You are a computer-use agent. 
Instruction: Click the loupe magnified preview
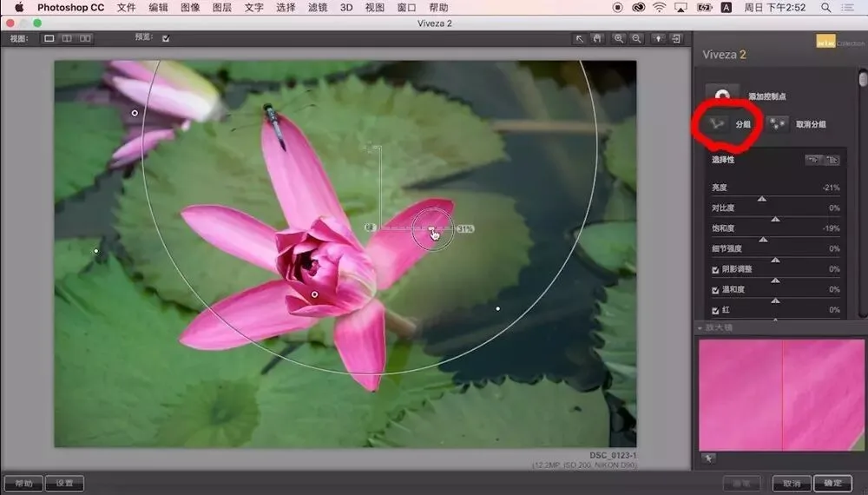[x=781, y=395]
